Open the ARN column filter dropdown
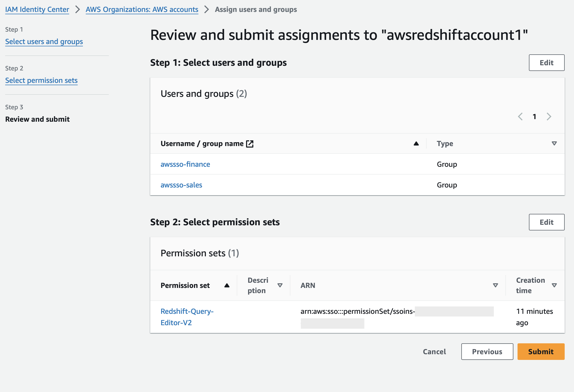574x392 pixels. point(495,285)
